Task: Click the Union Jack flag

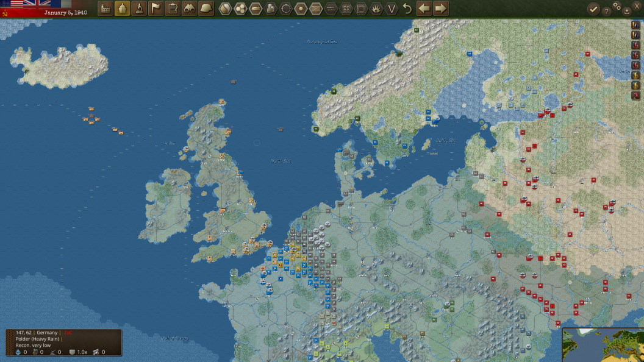Action: [37, 4]
